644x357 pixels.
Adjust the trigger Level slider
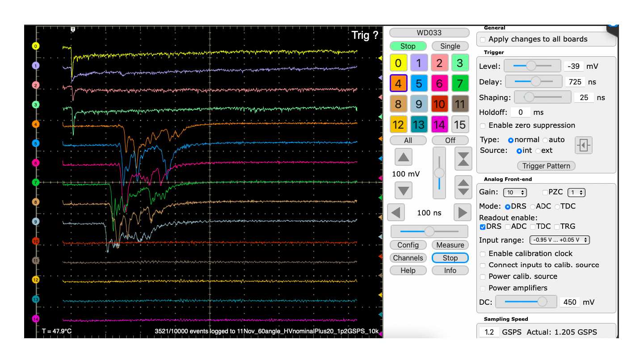tap(530, 66)
